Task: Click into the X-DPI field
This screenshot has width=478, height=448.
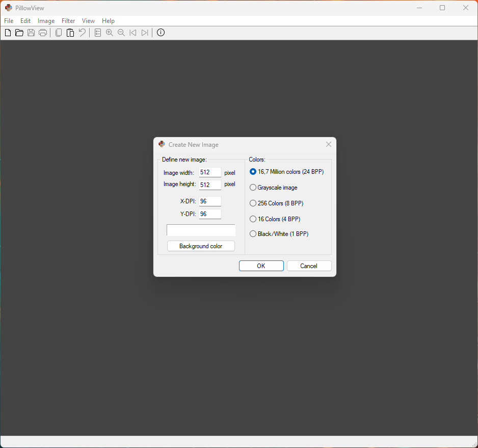Action: click(210, 201)
